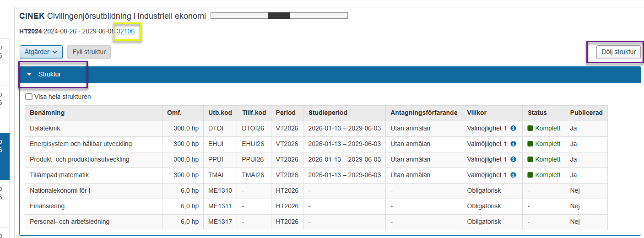Click the Struktur collapse triangle arrow
Image resolution: width=644 pixels, height=238 pixels.
tap(30, 75)
